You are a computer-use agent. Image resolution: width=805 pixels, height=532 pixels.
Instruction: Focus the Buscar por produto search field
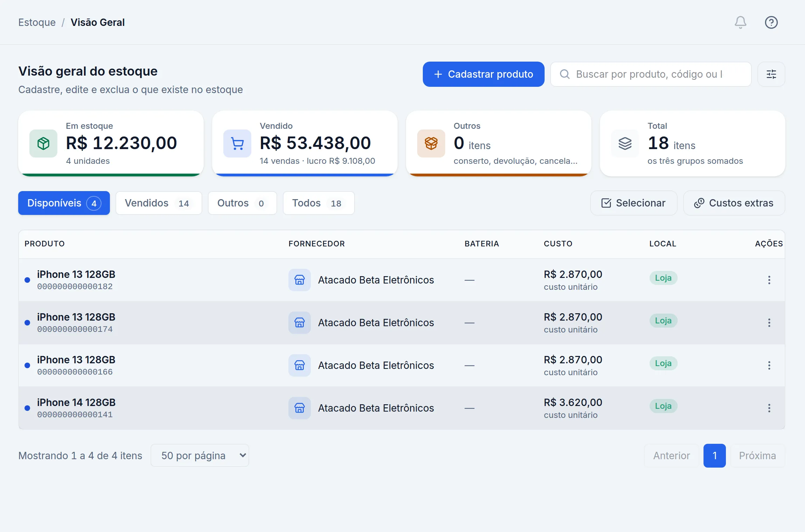point(651,74)
